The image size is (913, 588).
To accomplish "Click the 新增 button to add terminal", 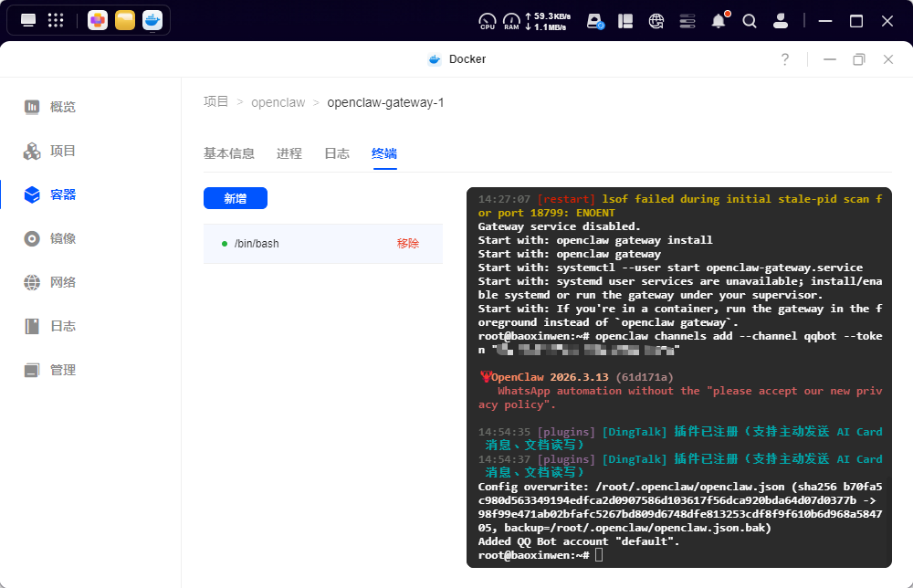I will [x=236, y=198].
